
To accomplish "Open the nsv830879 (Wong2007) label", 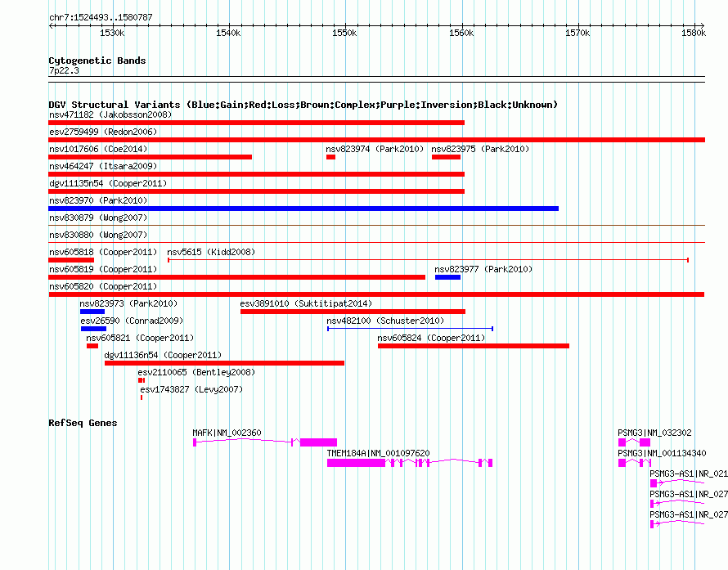I will (x=98, y=218).
